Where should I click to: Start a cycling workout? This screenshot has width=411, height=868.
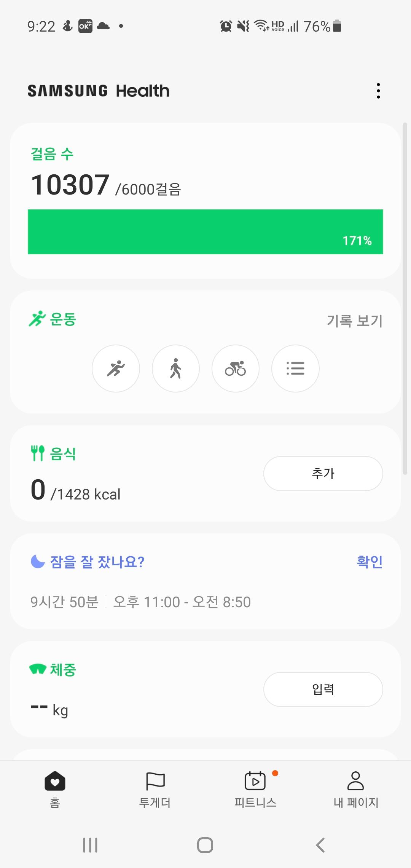pyautogui.click(x=235, y=369)
